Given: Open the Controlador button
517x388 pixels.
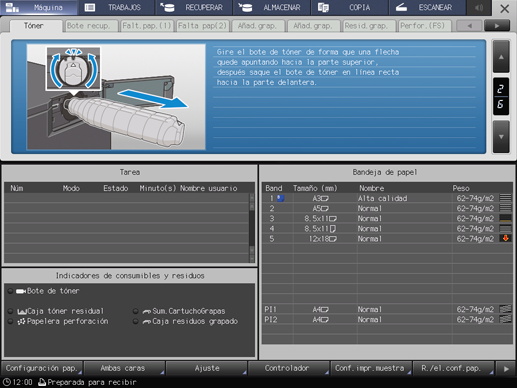Looking at the screenshot, I should tap(288, 368).
